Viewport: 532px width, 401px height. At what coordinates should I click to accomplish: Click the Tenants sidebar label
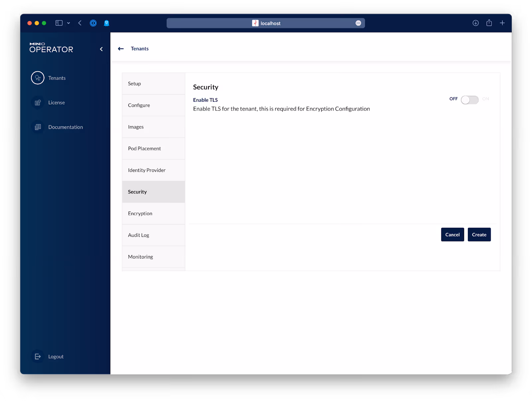click(x=57, y=78)
